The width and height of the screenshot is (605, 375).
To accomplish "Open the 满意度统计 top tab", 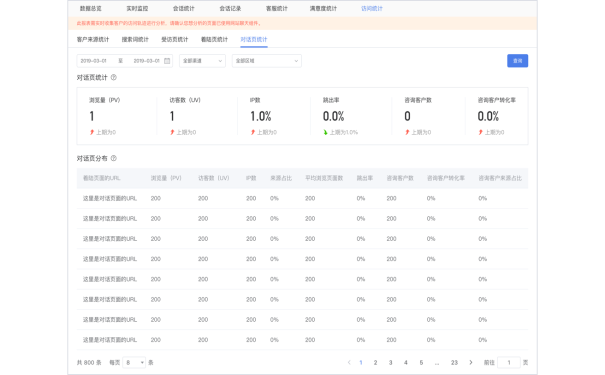I will pos(323,8).
